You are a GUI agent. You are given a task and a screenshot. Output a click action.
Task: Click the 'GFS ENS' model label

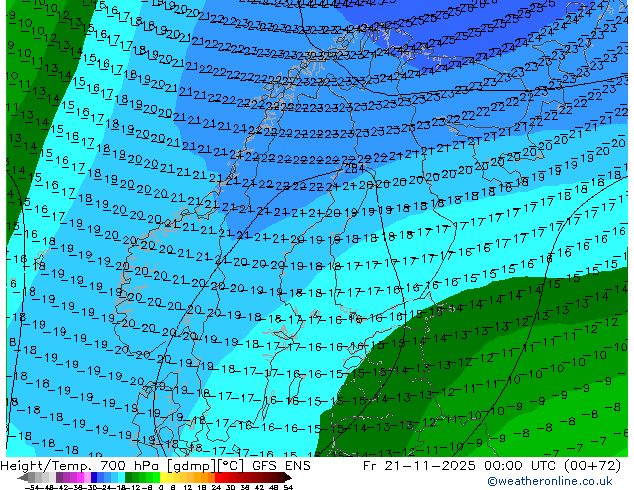(x=281, y=466)
